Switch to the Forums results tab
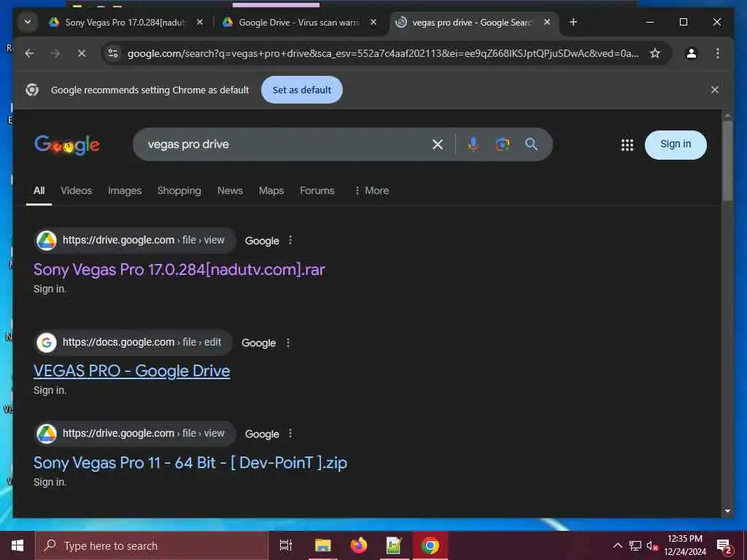The height and width of the screenshot is (560, 747). coord(317,190)
